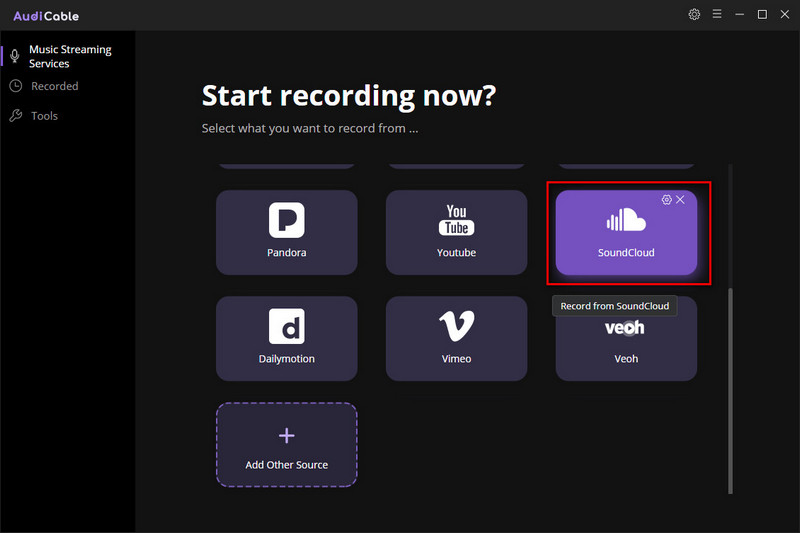
Task: Choose the Youtube source card
Action: coord(457,233)
